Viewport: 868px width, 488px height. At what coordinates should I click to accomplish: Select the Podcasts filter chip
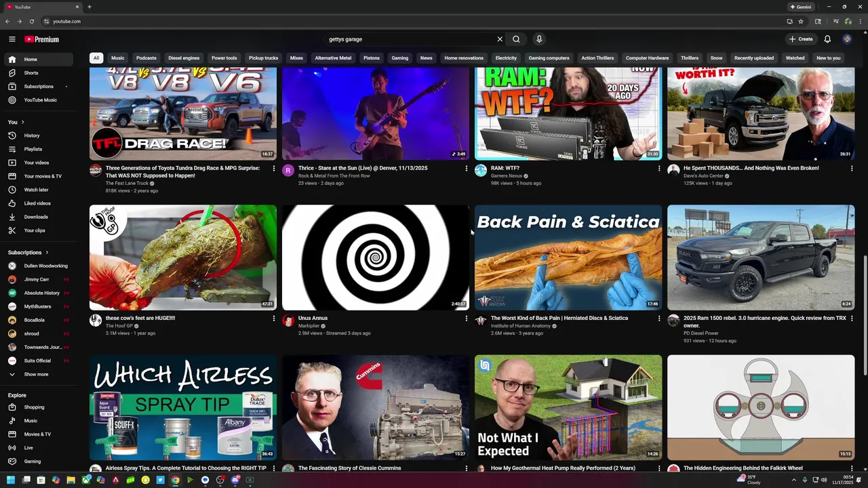tap(146, 58)
